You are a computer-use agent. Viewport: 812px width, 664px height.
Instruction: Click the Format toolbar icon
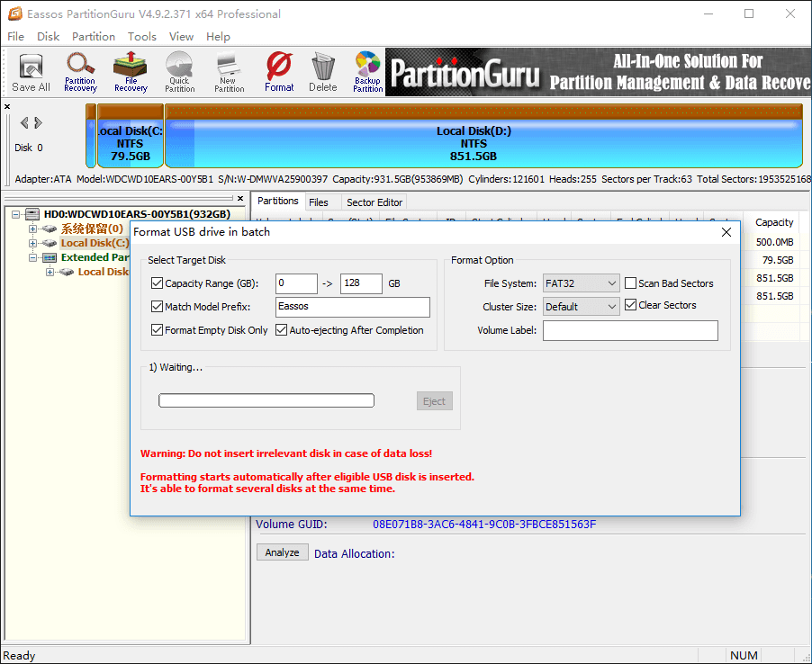(279, 73)
